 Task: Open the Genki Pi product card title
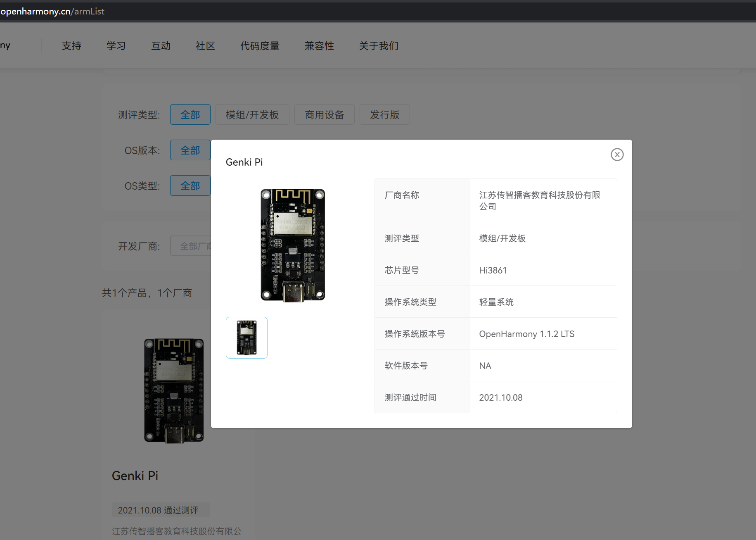coord(135,476)
